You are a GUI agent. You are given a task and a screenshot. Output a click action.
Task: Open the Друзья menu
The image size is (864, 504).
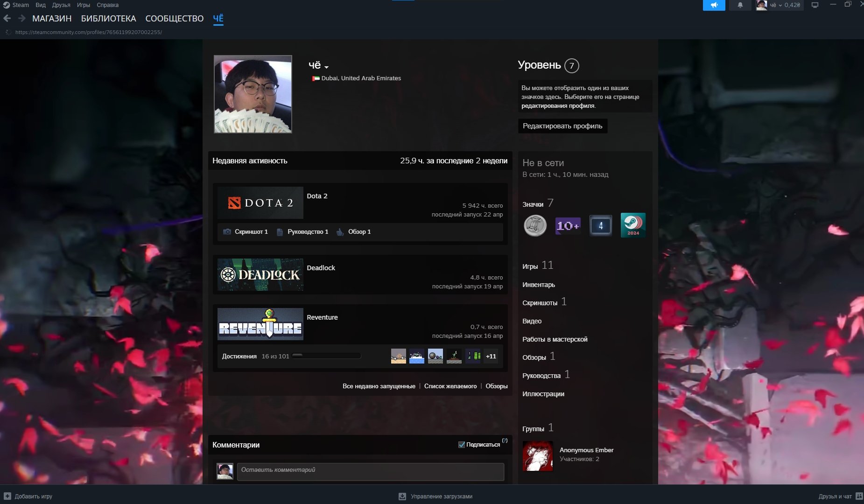click(x=61, y=5)
